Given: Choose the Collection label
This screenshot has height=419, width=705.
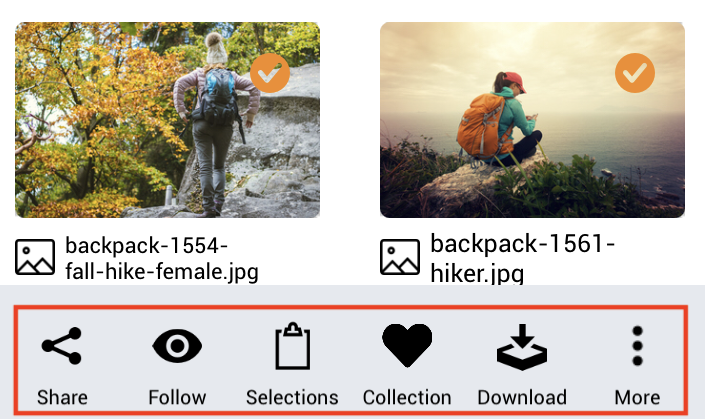Looking at the screenshot, I should (x=407, y=397).
